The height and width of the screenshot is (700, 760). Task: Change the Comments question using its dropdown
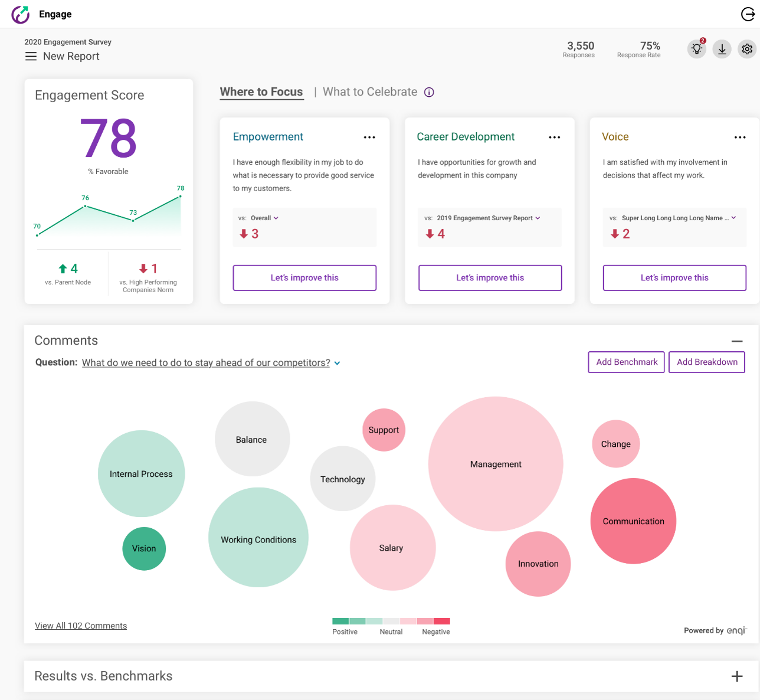tap(337, 363)
